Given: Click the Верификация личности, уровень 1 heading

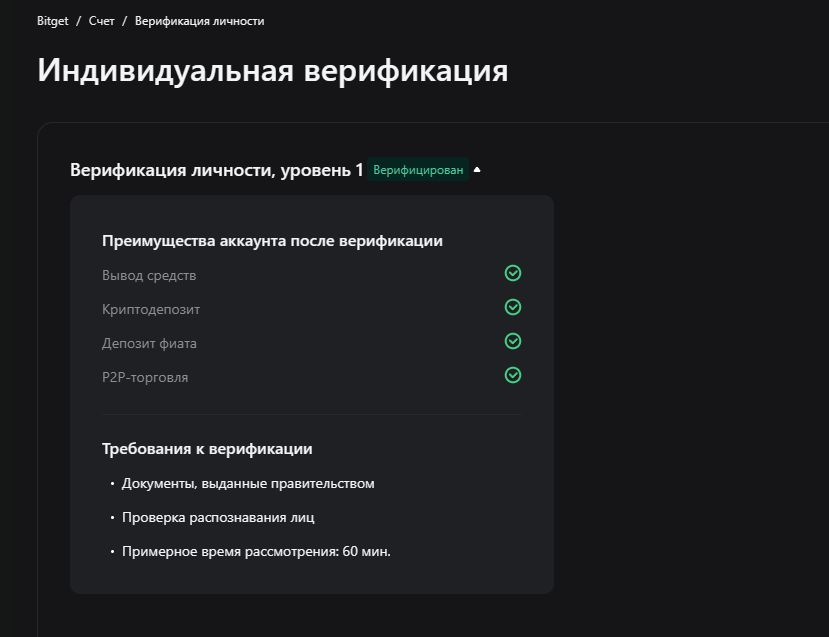Looking at the screenshot, I should click(x=217, y=170).
